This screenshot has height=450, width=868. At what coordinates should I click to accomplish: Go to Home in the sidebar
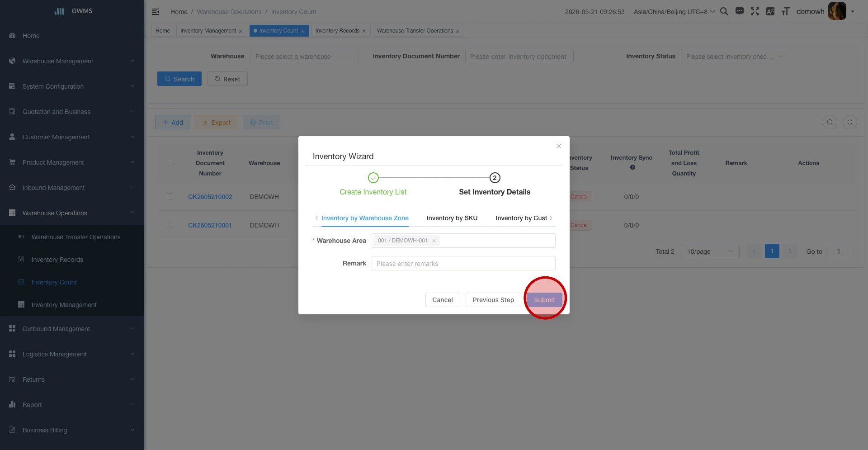tap(72, 36)
